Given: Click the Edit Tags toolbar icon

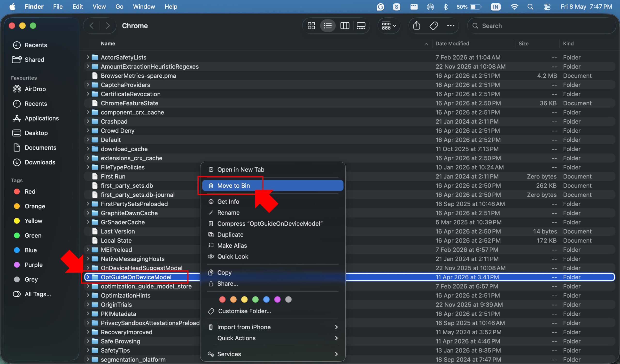Looking at the screenshot, I should click(x=434, y=26).
